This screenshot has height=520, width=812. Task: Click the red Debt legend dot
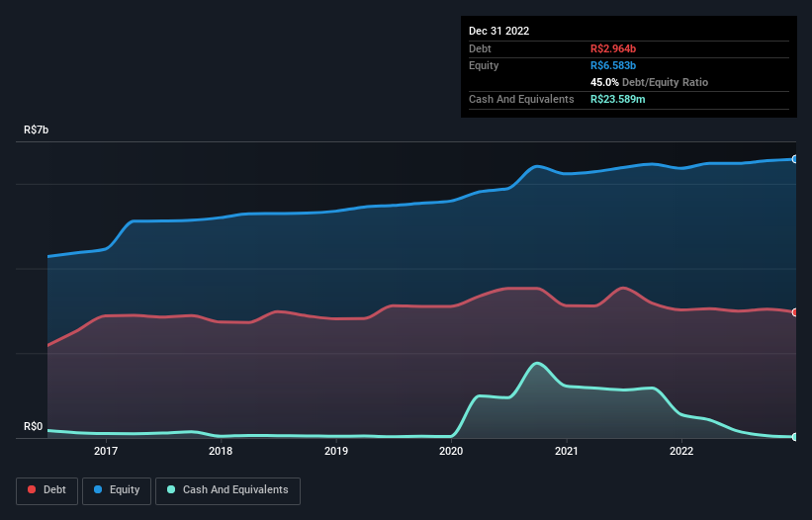coord(32,489)
